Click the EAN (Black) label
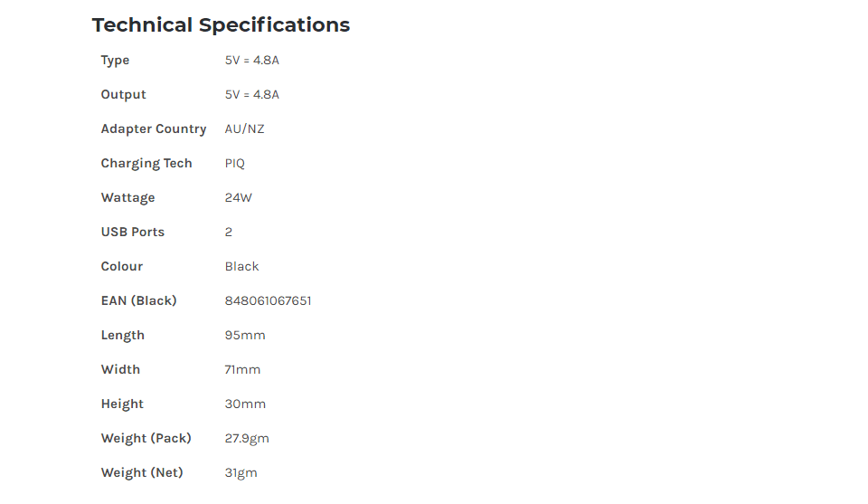Screen dimensions: 868x504 pos(139,300)
